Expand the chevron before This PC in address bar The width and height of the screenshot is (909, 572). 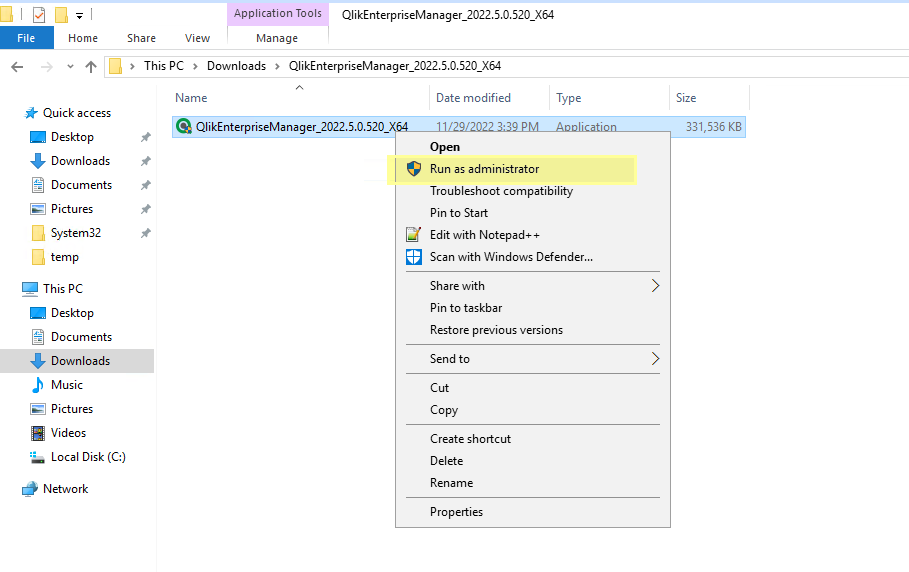132,66
